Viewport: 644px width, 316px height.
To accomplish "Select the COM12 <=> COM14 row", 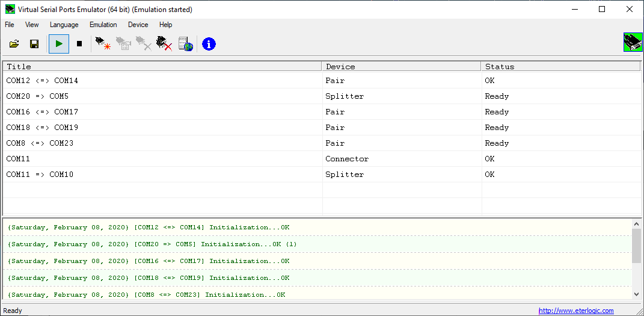I will (322, 81).
